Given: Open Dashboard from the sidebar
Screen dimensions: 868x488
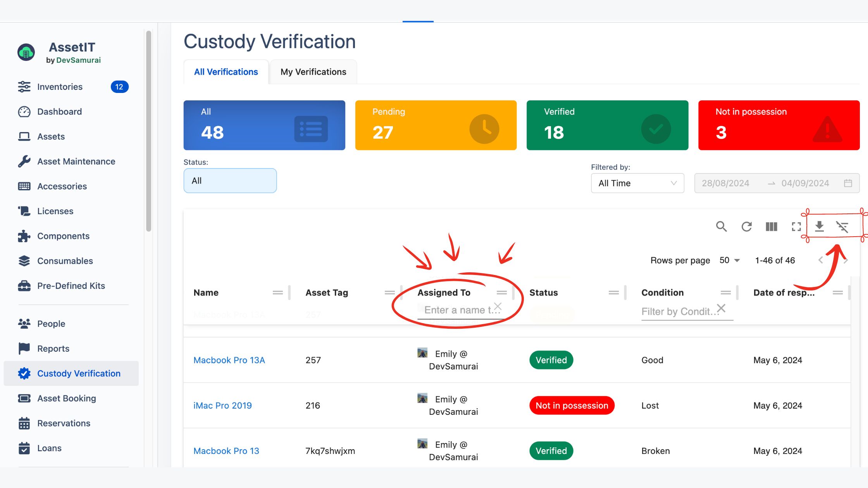Looking at the screenshot, I should point(59,112).
